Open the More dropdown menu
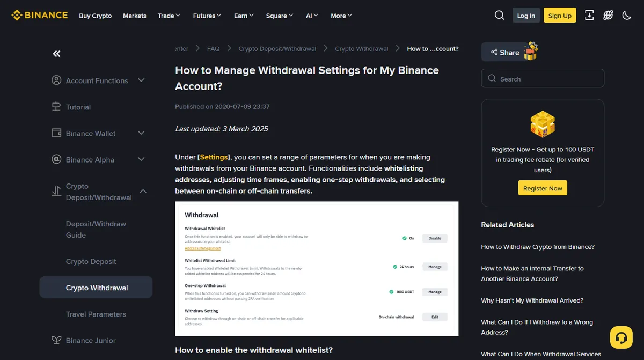 pyautogui.click(x=341, y=16)
